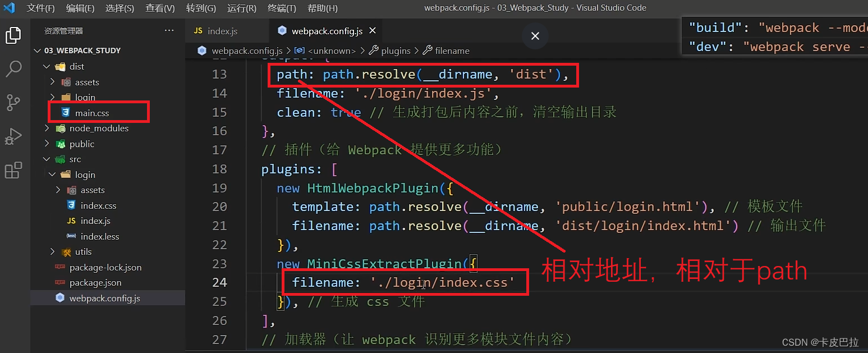Click the plugins breadcrumb segment

pyautogui.click(x=396, y=51)
